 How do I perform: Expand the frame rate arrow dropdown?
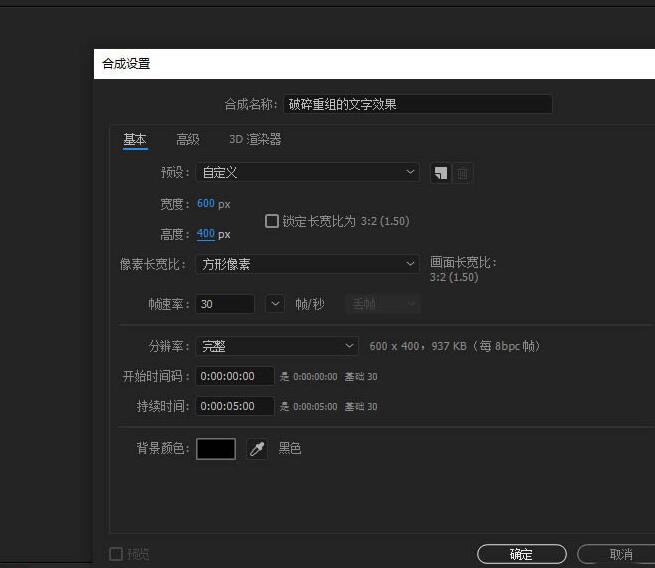click(x=275, y=304)
